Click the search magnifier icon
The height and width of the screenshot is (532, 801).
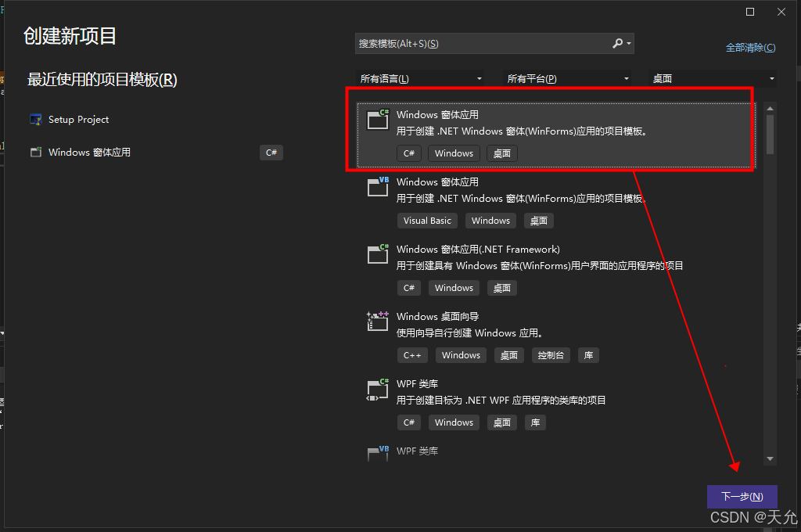(618, 44)
